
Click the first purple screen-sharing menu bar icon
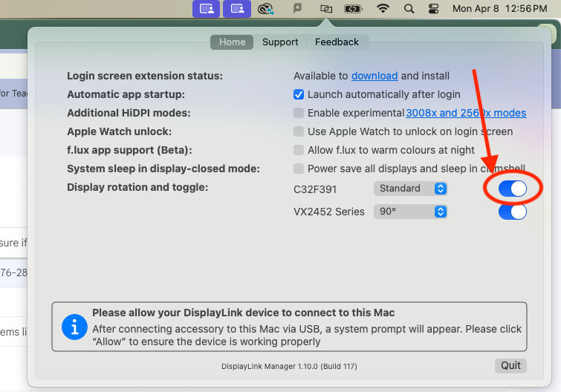206,9
